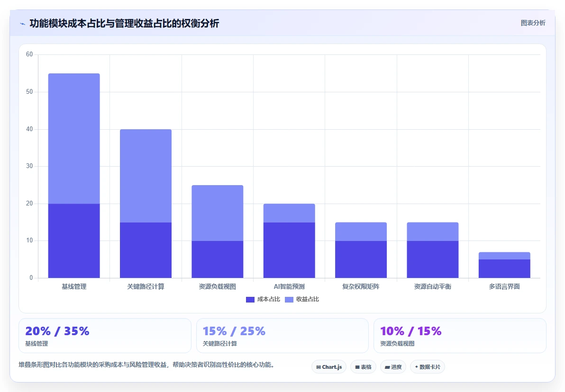Viewport: 565px width, 392px height.
Task: Toggle the 收益占比 legend entry
Action: (x=302, y=299)
